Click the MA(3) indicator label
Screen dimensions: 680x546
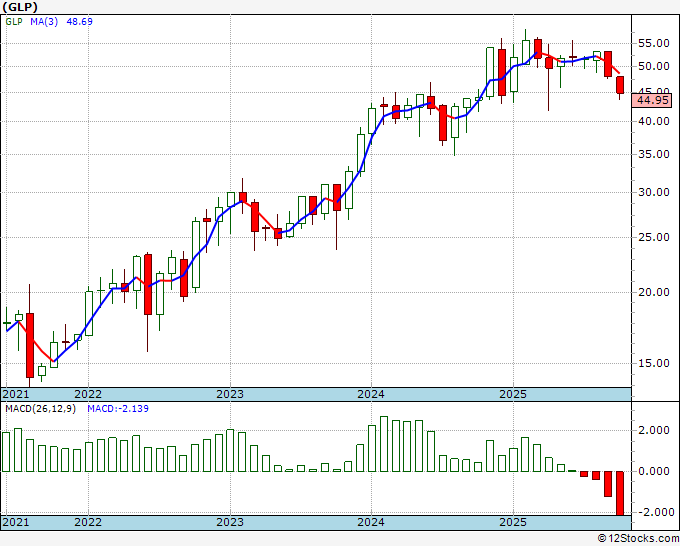pyautogui.click(x=44, y=22)
